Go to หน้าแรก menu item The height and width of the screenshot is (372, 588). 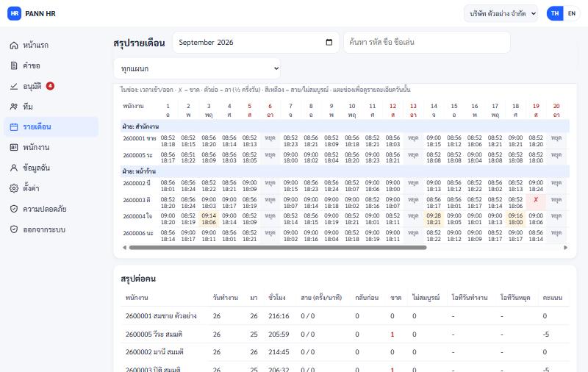[x=51, y=46]
